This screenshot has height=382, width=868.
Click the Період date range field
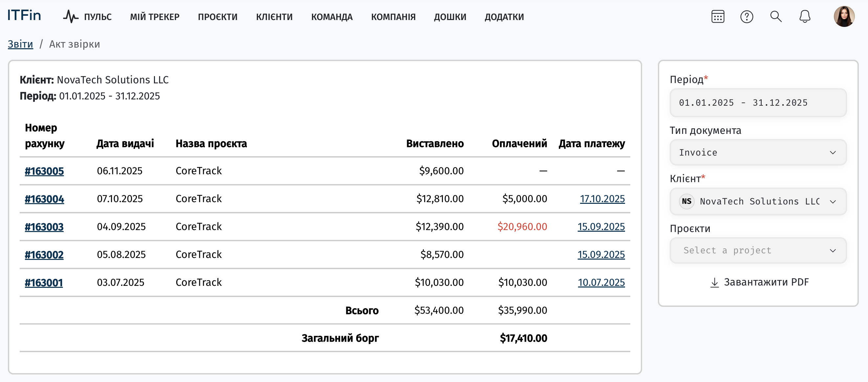(758, 103)
